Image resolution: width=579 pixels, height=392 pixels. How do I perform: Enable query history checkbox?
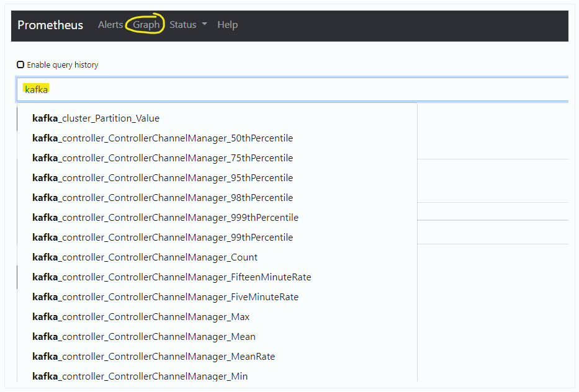[20, 65]
